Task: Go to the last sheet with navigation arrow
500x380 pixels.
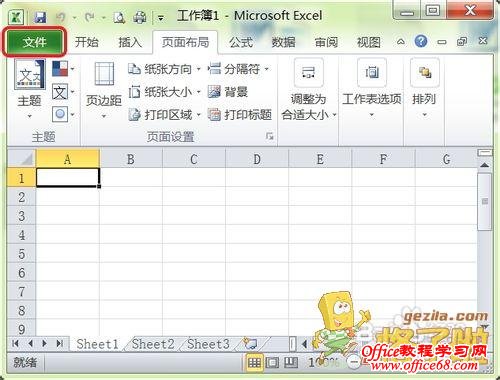Action: pyautogui.click(x=60, y=343)
